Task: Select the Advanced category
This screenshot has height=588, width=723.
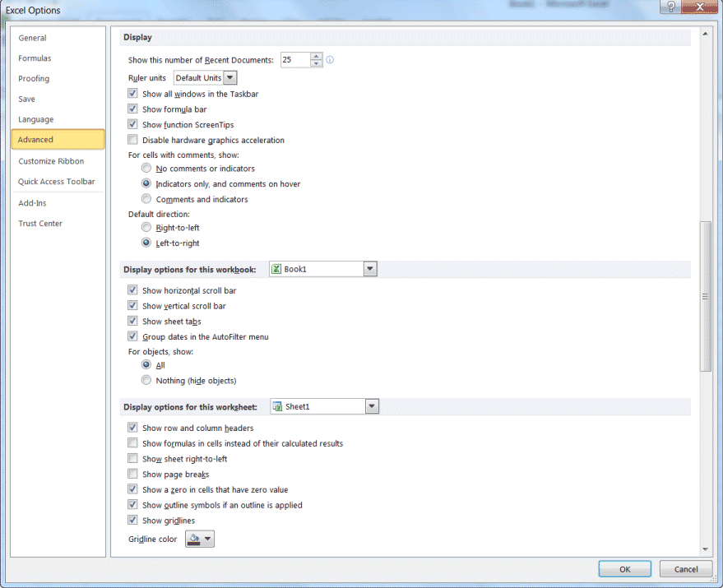Action: tap(58, 139)
